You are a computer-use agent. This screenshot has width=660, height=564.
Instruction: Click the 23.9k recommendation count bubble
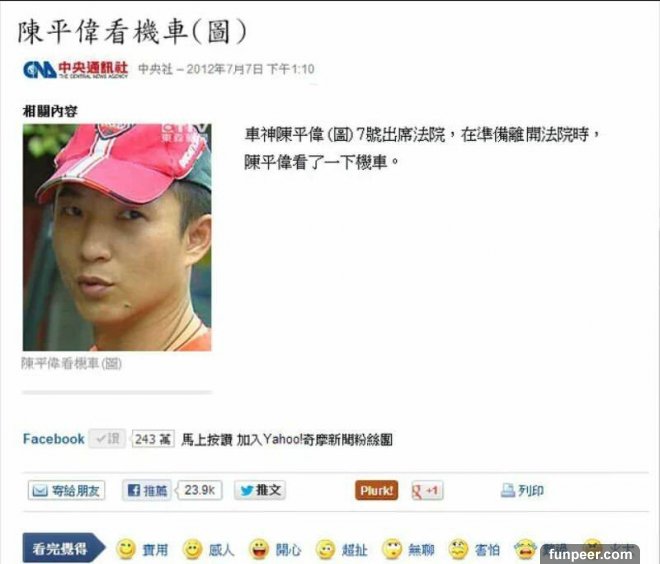click(199, 490)
